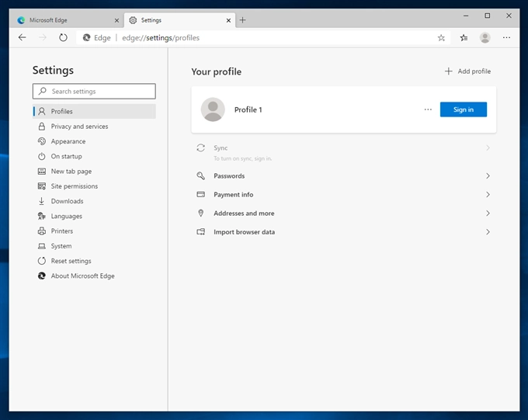Close the Settings tab
This screenshot has height=420, width=528.
point(228,20)
